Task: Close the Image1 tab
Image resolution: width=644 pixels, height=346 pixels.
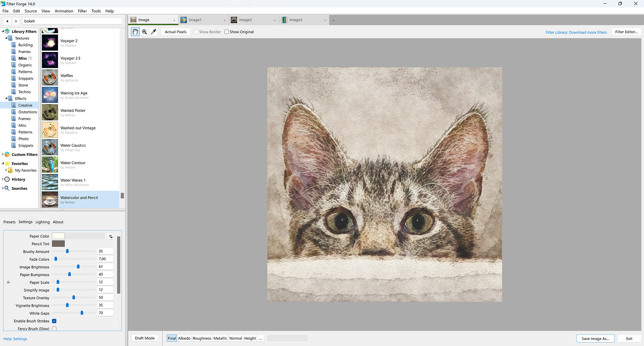Action: click(224, 20)
